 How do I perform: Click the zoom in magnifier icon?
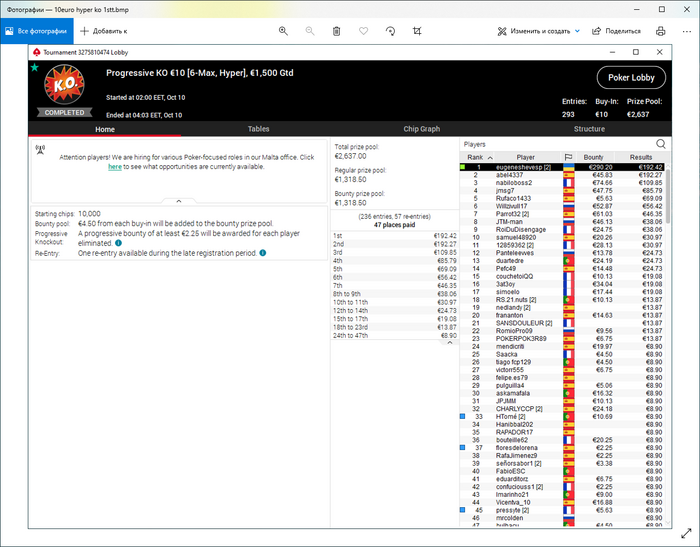pyautogui.click(x=283, y=31)
